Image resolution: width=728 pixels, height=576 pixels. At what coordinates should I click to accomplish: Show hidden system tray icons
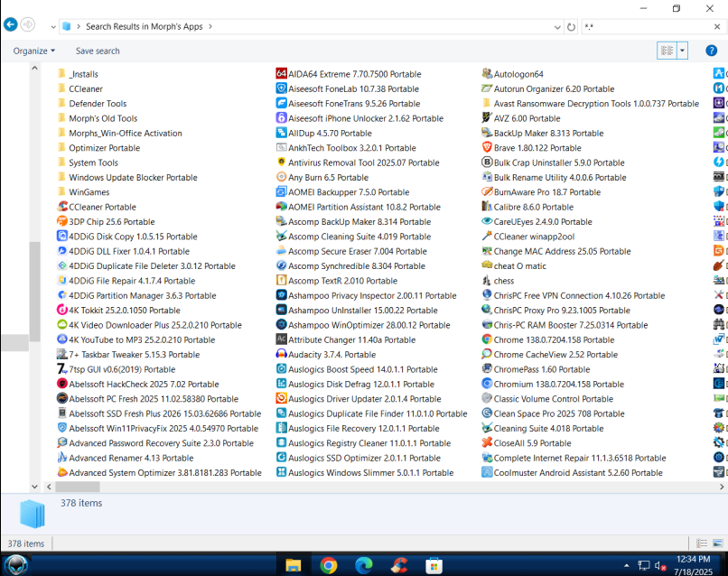point(627,565)
